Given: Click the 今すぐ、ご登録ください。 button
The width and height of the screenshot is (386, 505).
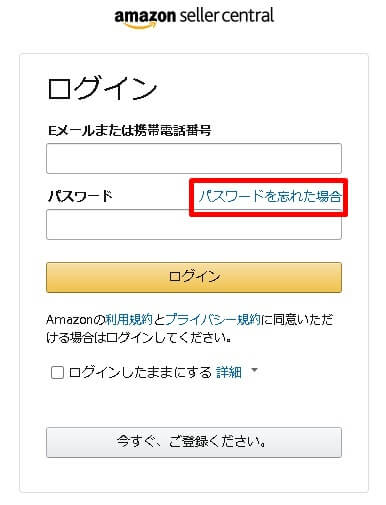Looking at the screenshot, I should click(194, 442).
